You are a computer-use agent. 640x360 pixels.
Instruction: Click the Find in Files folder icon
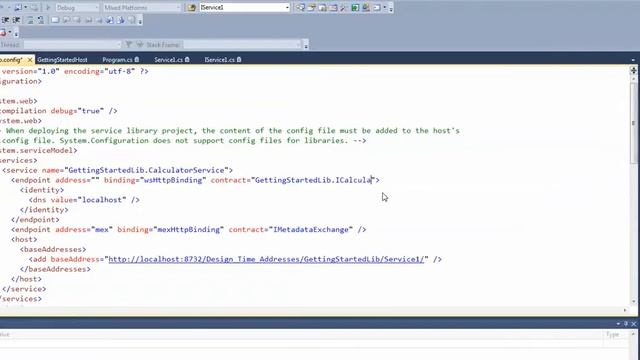click(x=191, y=7)
